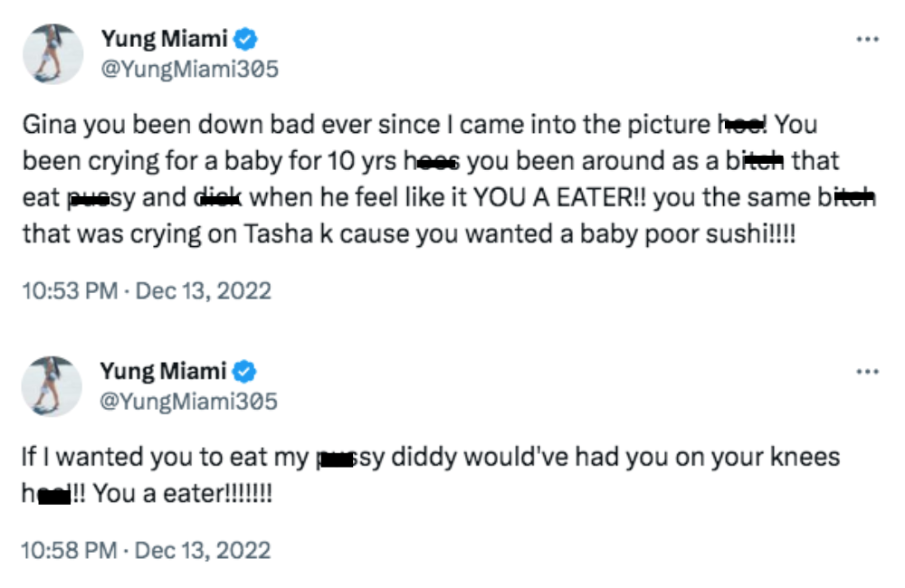Click "You a eater!!!!!!!" in the second tweet

click(x=182, y=495)
